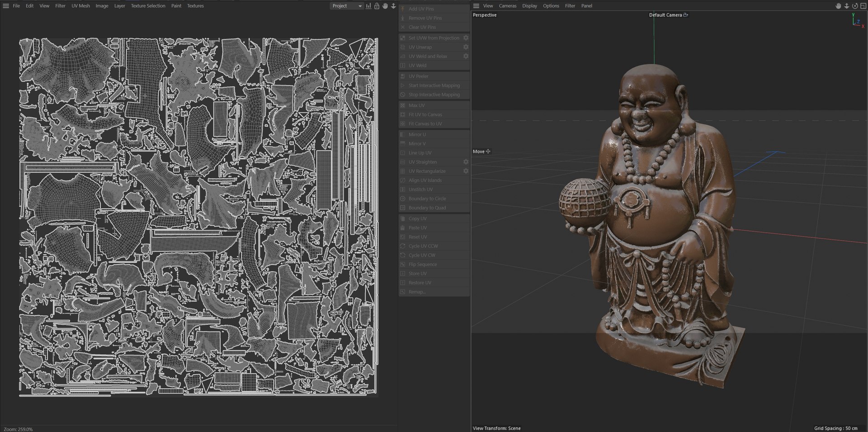The width and height of the screenshot is (868, 432).
Task: Open the Project dropdown
Action: pos(347,6)
